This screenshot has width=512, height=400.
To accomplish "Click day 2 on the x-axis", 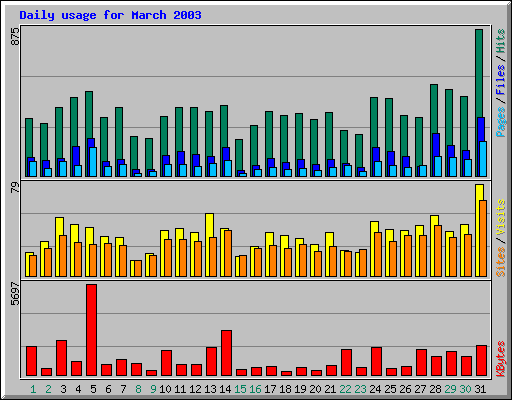I will click(x=48, y=389).
